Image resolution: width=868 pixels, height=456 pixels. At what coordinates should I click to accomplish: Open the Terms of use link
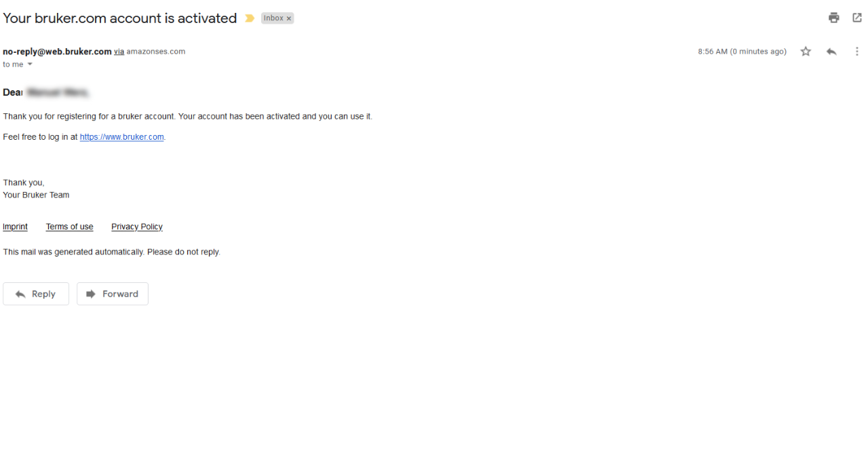coord(70,227)
